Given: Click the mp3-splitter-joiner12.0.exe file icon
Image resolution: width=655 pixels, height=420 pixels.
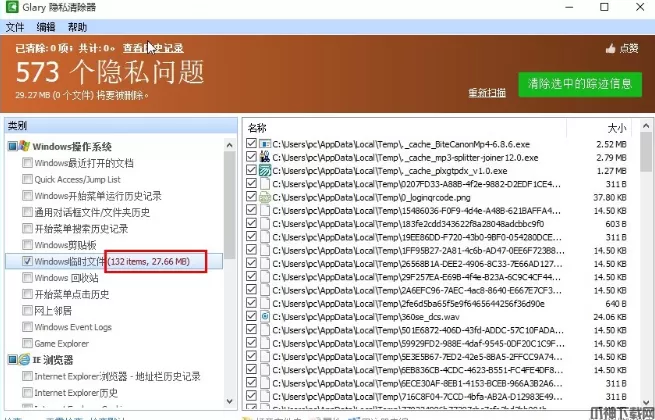Looking at the screenshot, I should pos(265,157).
